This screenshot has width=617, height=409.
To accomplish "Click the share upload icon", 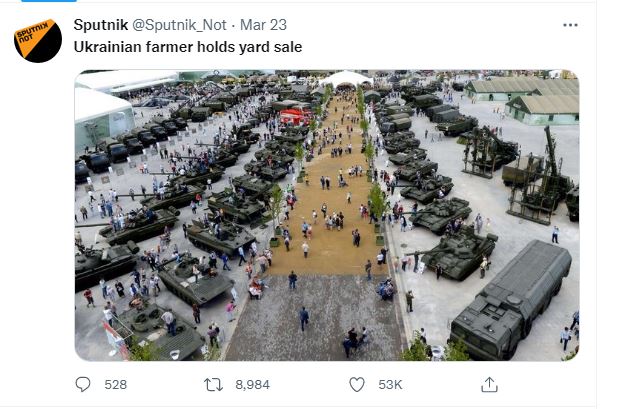I will point(489,384).
